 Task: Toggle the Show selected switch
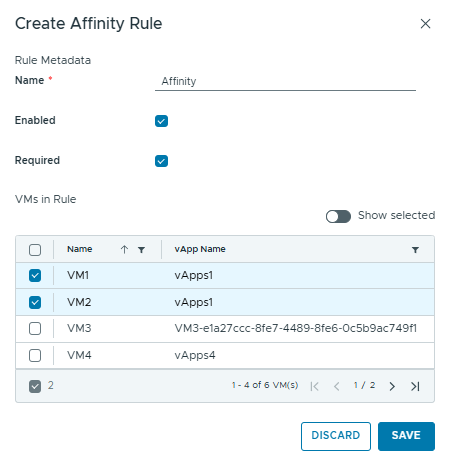click(x=338, y=216)
